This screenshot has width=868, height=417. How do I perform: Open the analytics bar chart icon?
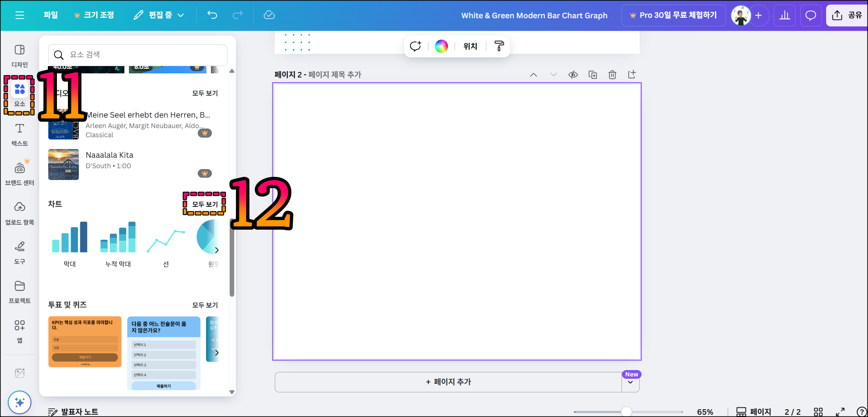[x=785, y=15]
